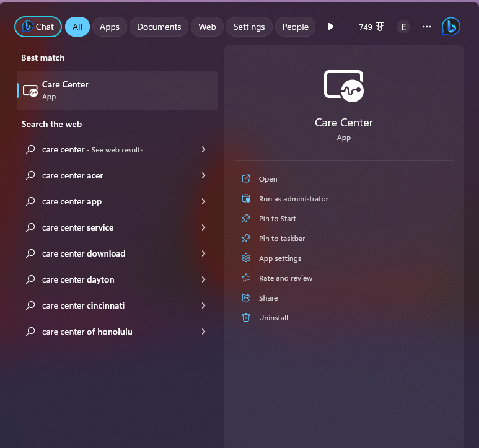Click search icon beside 'care center dayton'
This screenshot has width=479, height=448.
(30, 279)
